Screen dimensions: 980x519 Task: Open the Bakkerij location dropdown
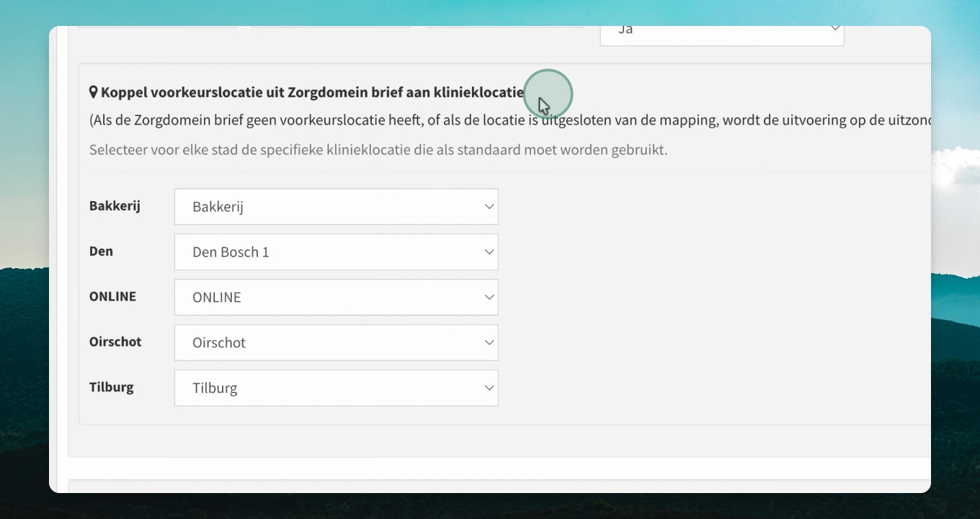click(336, 207)
